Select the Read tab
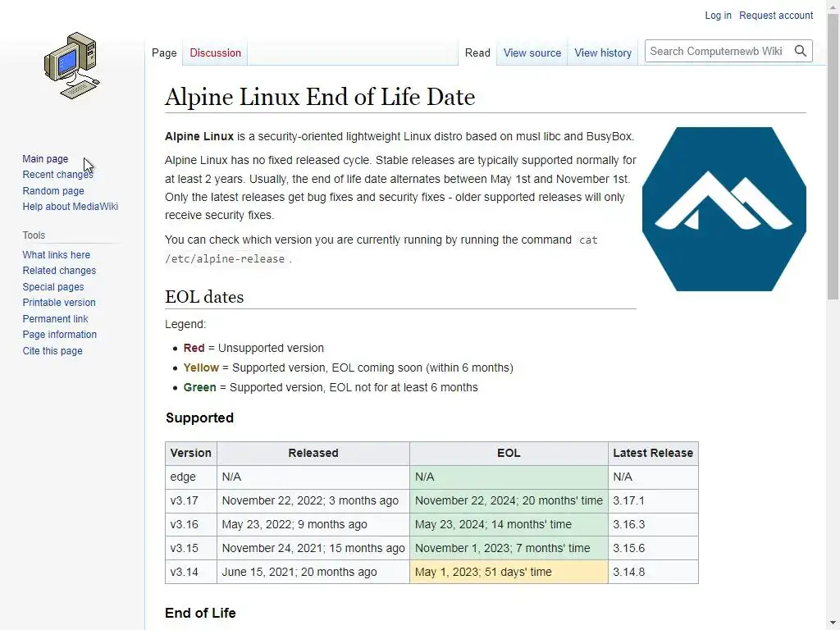The width and height of the screenshot is (840, 630). point(477,53)
